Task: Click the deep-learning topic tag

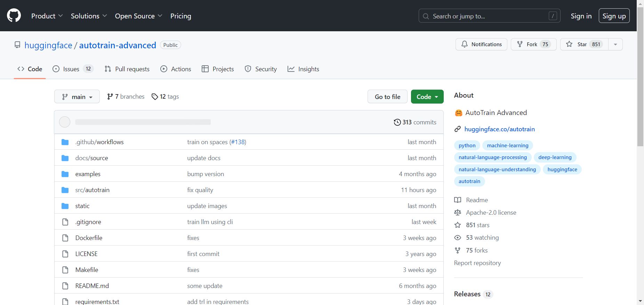Action: (x=555, y=157)
